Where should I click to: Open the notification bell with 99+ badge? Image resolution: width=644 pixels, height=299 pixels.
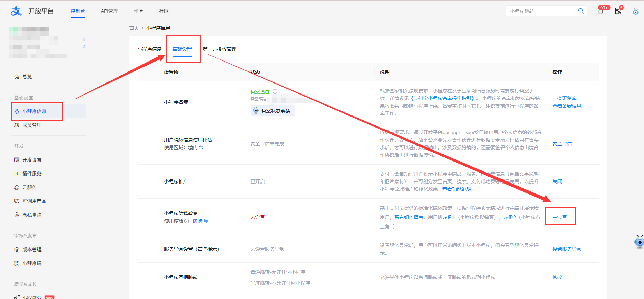pos(601,11)
